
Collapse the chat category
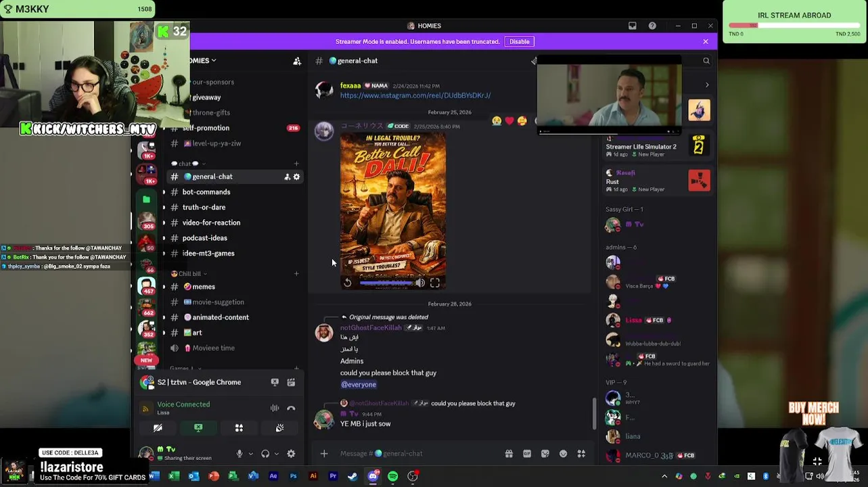coord(187,164)
